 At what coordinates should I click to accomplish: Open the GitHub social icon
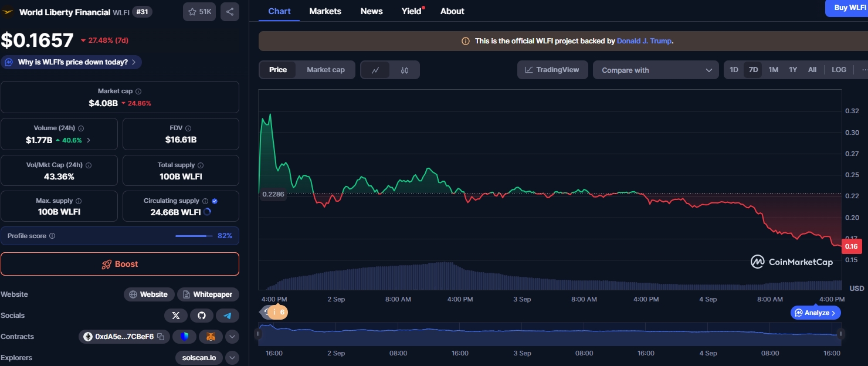[x=202, y=316]
